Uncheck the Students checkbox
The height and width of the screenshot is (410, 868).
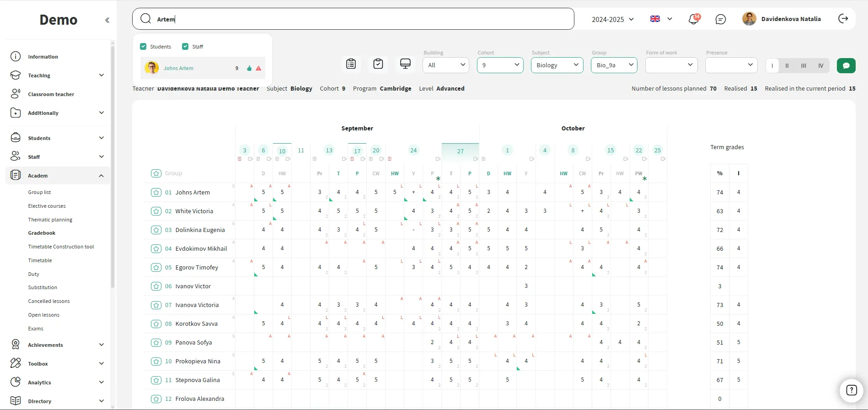[x=143, y=47]
